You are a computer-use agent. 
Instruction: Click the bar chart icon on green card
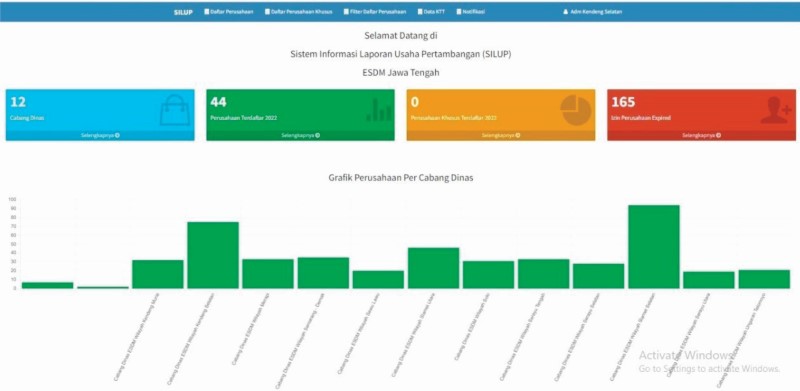tap(379, 110)
